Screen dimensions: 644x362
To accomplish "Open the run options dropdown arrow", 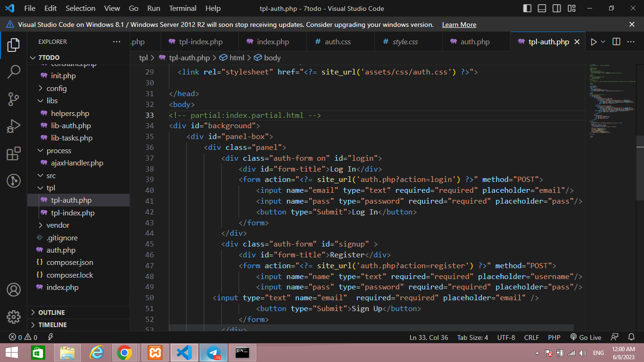I will click(x=603, y=42).
